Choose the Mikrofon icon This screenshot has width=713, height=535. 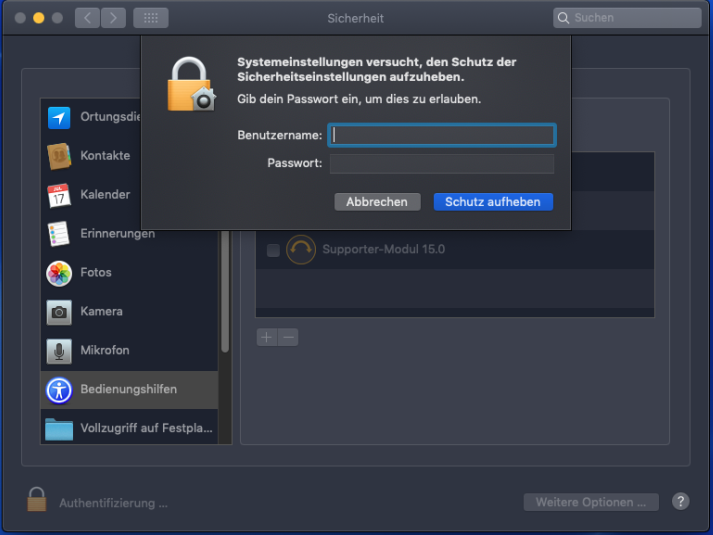(x=59, y=351)
